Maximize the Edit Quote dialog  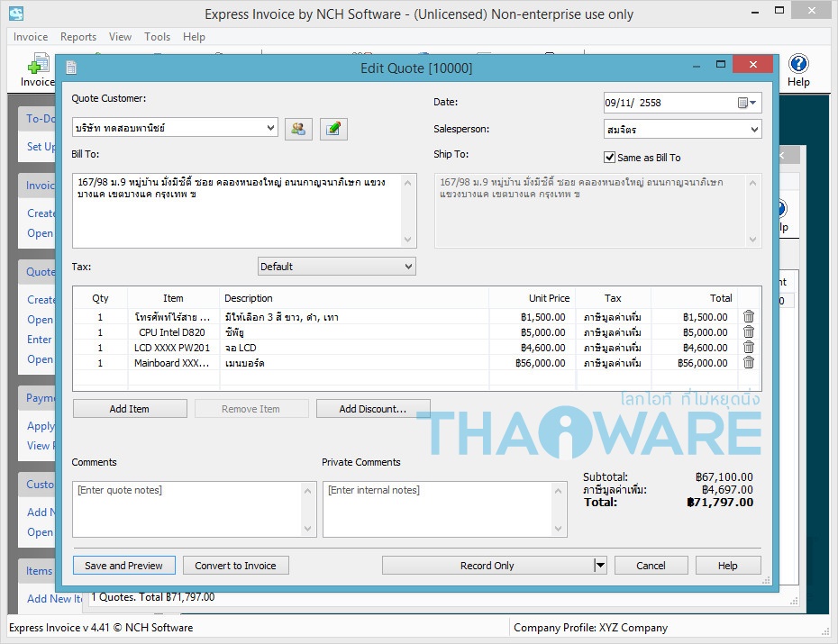pyautogui.click(x=721, y=65)
